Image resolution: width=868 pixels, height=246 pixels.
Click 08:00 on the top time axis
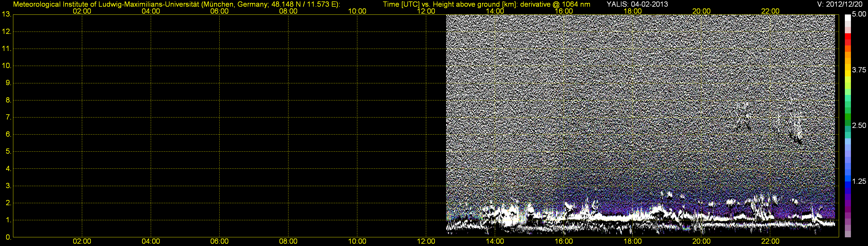tap(288, 11)
